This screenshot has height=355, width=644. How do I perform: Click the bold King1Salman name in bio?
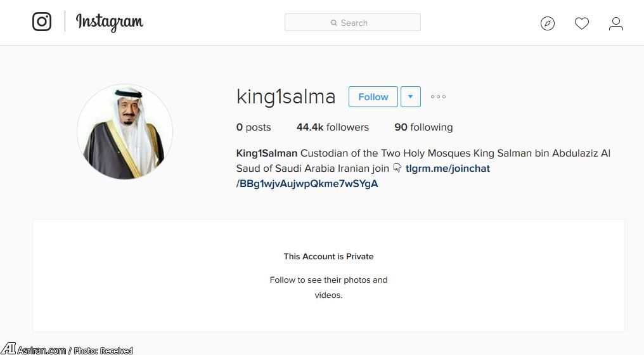point(267,153)
